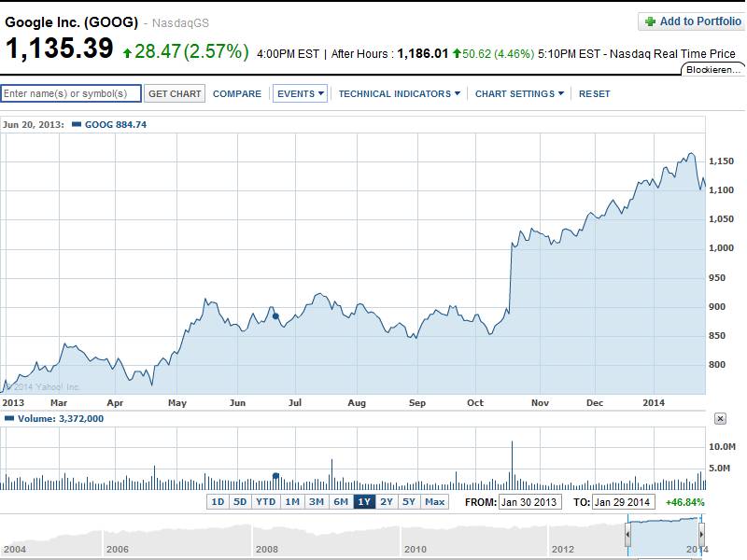Image resolution: width=747 pixels, height=560 pixels.
Task: Click the data point marker on the volume bars
Action: click(x=275, y=475)
